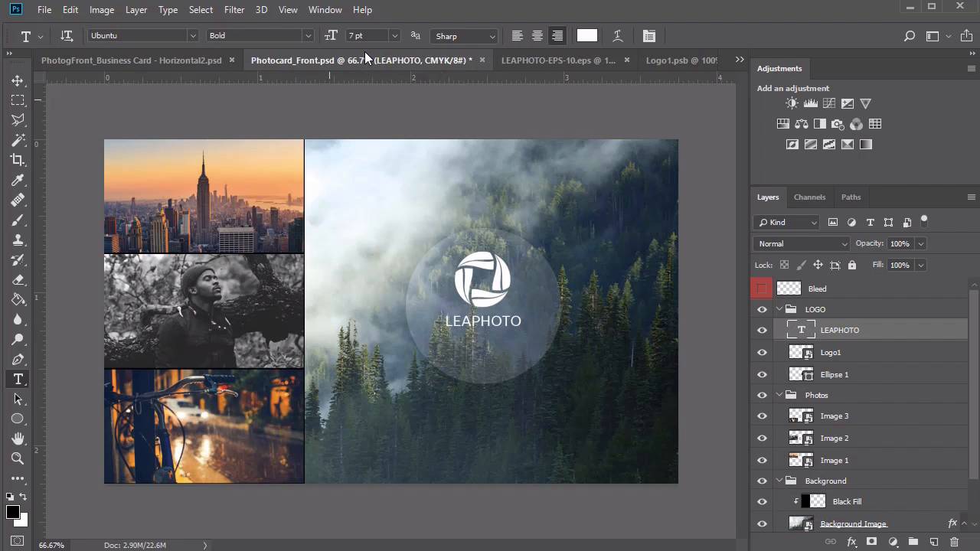Open the Filter menu
980x551 pixels.
(x=234, y=10)
